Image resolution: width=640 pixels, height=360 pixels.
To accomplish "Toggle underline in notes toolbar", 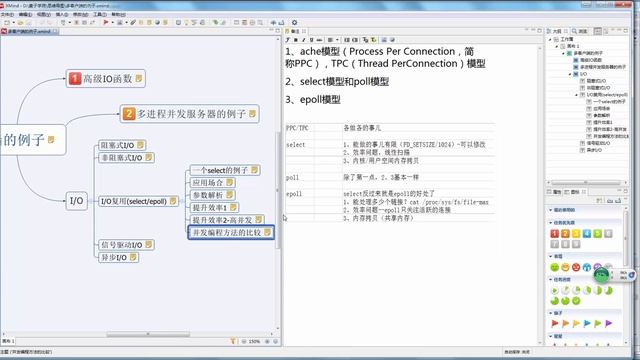I will tap(311, 40).
